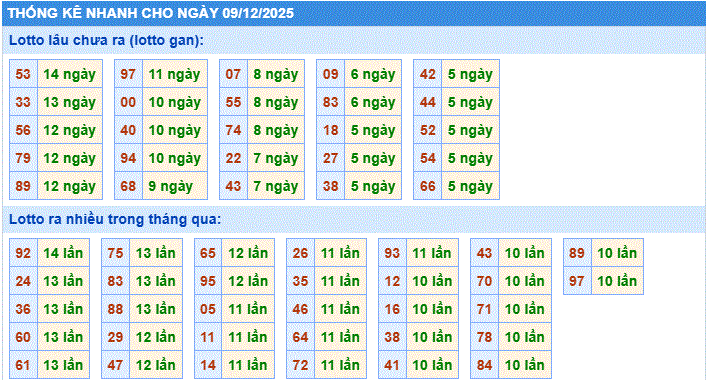Click lotto number 61
This screenshot has width=707, height=380.
point(23,365)
